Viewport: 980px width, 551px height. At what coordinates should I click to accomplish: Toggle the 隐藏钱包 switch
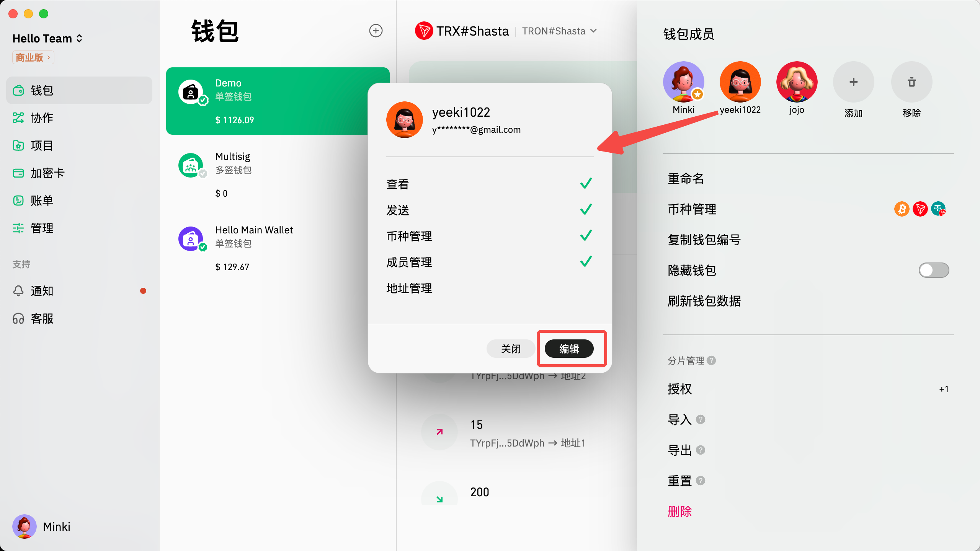click(x=934, y=270)
